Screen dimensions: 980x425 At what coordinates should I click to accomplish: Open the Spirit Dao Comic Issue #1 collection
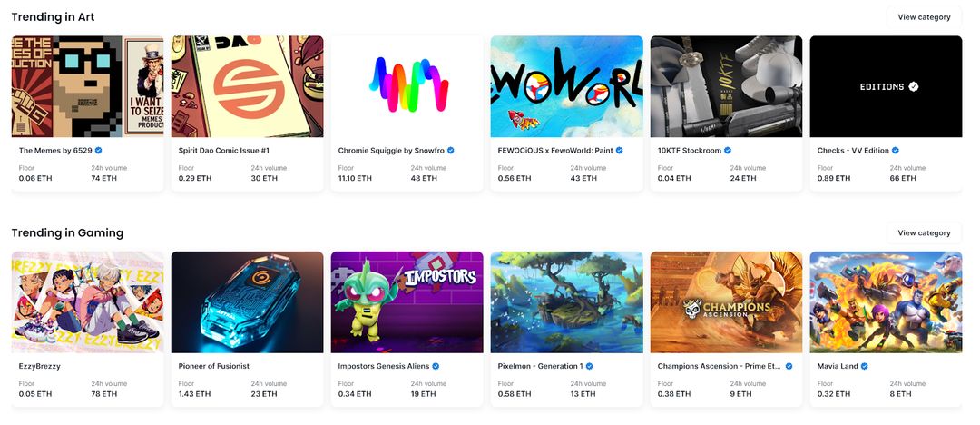[x=224, y=150]
